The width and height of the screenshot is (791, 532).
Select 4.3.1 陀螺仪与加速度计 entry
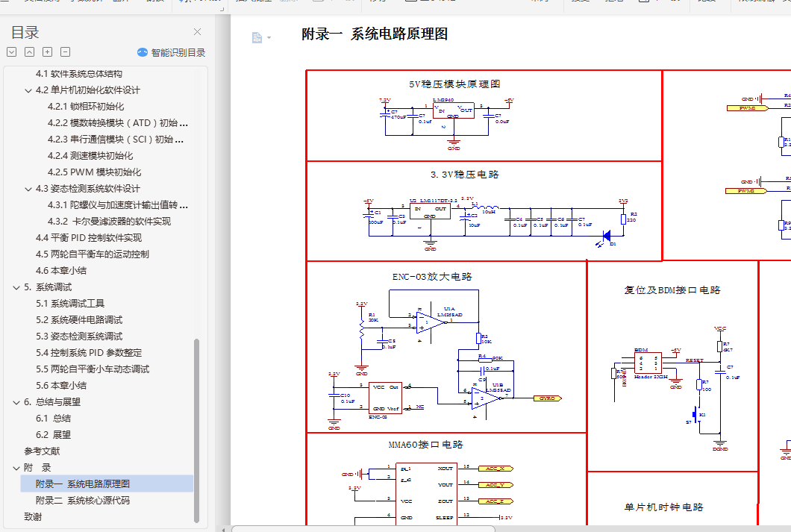(x=118, y=204)
